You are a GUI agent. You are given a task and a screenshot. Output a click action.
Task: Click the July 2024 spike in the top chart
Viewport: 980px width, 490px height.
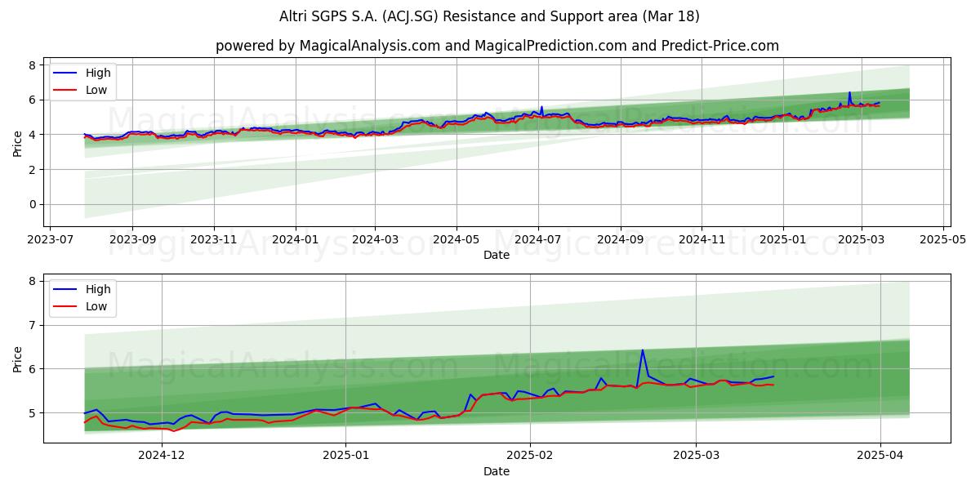[x=541, y=107]
